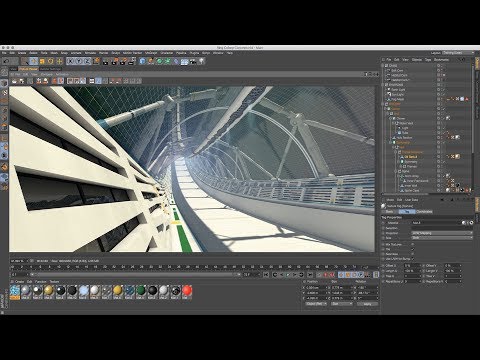Open the Size mode dropdown in Coordinates

pos(342,304)
